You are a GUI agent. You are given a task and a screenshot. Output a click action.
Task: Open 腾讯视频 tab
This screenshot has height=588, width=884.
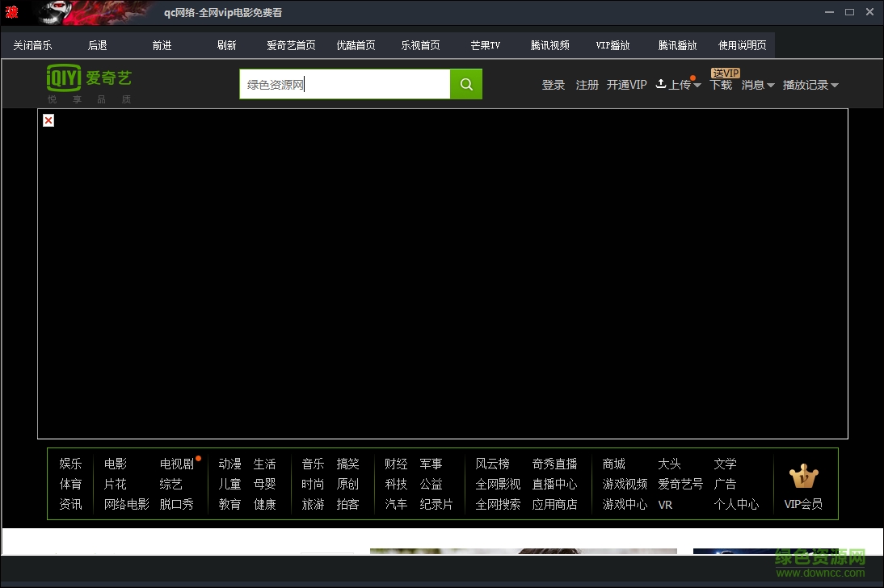point(549,45)
